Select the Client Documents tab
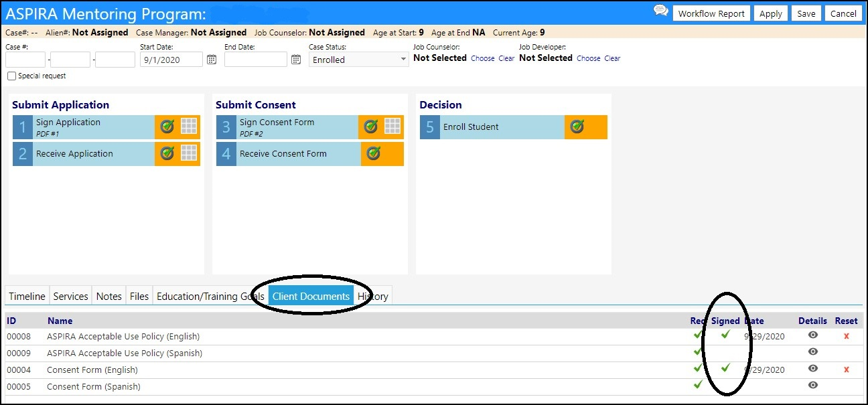 tap(311, 296)
